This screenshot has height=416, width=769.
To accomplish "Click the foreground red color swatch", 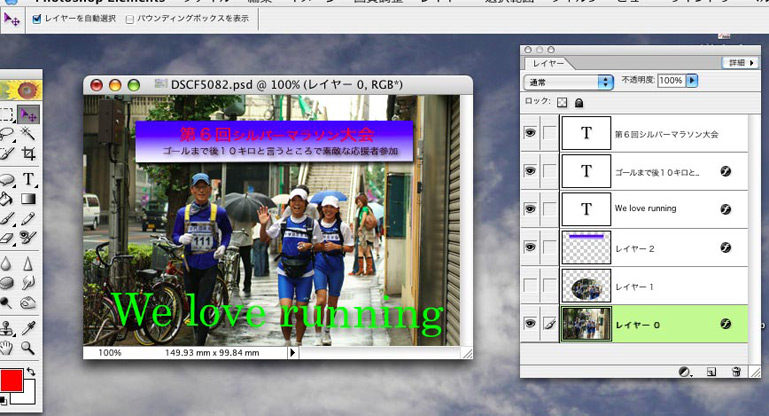I will coord(11,381).
